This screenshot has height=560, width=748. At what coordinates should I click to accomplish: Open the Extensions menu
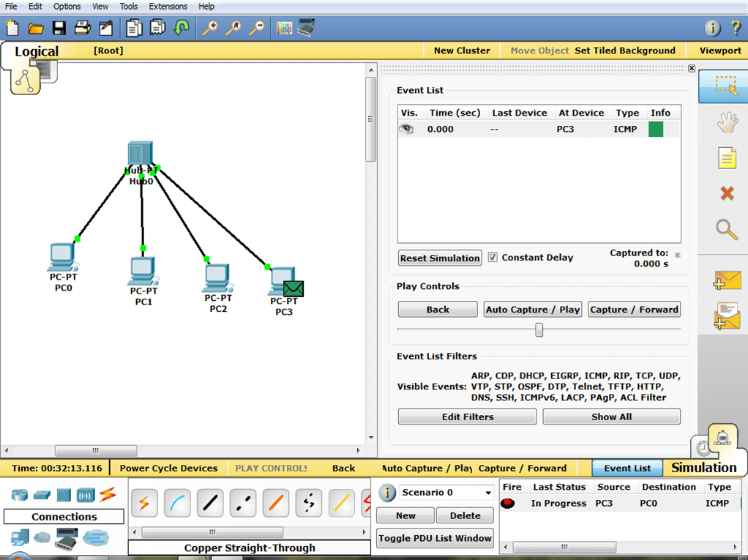[168, 6]
